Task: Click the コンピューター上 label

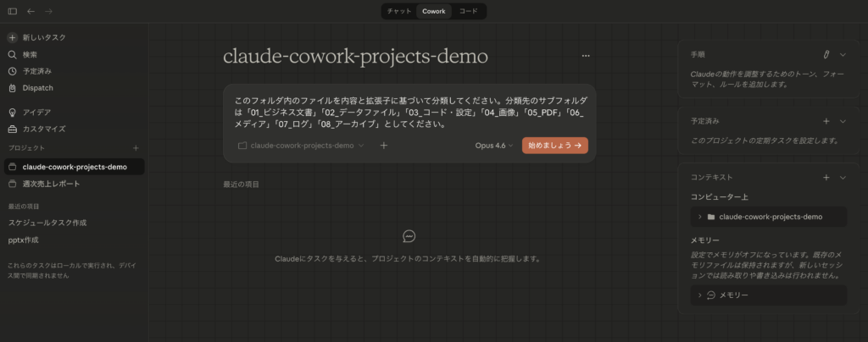Action: click(720, 196)
